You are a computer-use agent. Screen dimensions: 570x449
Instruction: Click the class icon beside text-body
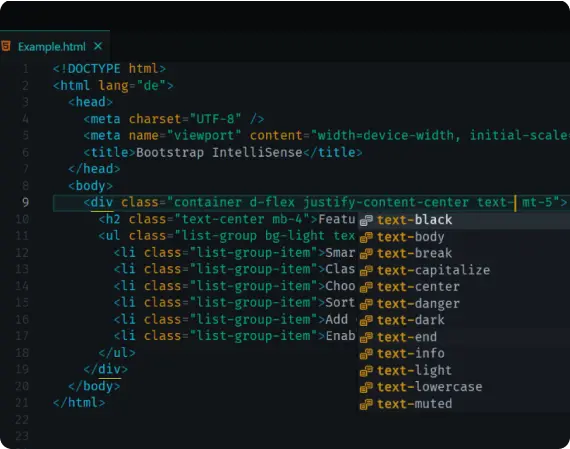pos(366,237)
